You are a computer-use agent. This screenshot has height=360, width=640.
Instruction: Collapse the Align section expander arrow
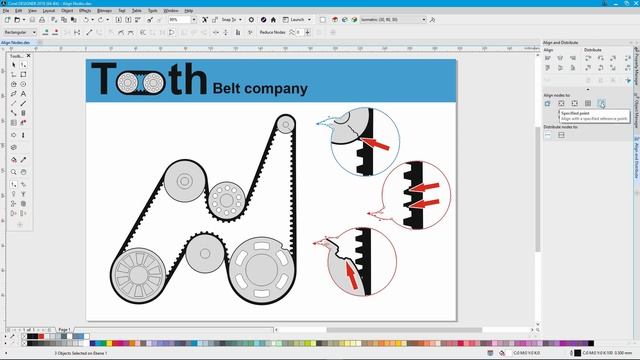coord(588,89)
